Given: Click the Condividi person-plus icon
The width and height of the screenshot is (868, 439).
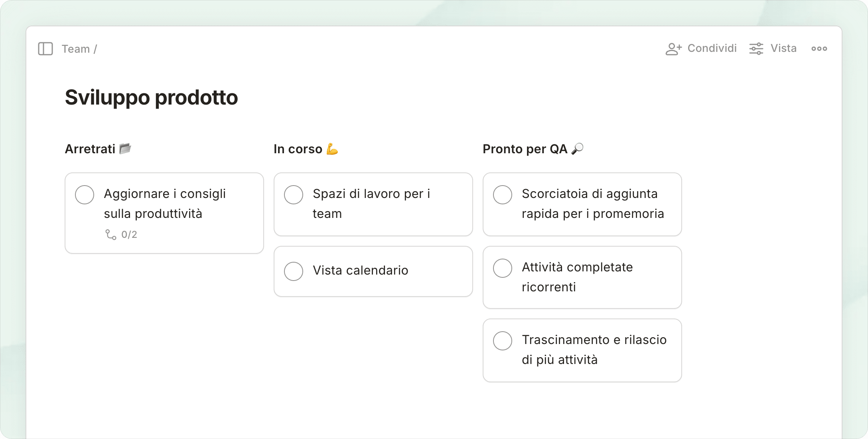Looking at the screenshot, I should [x=673, y=49].
